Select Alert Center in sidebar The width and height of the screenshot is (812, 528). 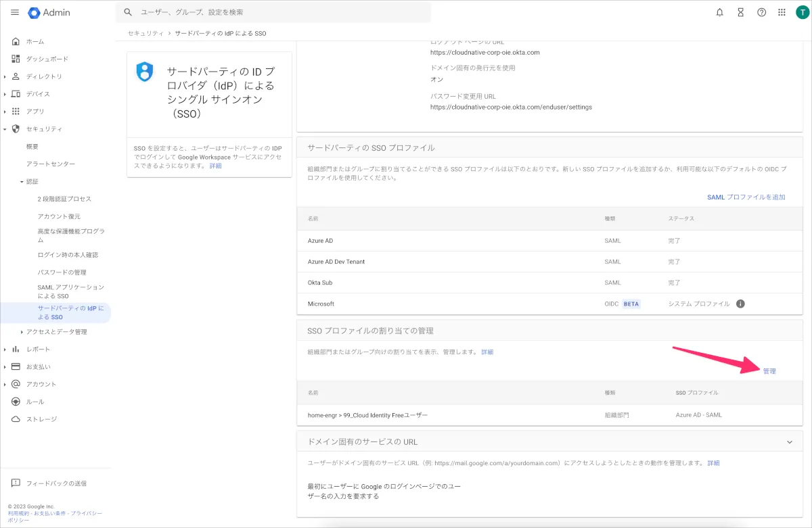51,164
